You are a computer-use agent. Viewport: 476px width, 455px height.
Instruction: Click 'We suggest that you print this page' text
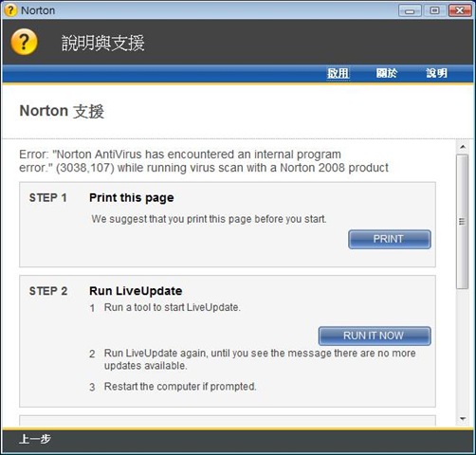(209, 219)
